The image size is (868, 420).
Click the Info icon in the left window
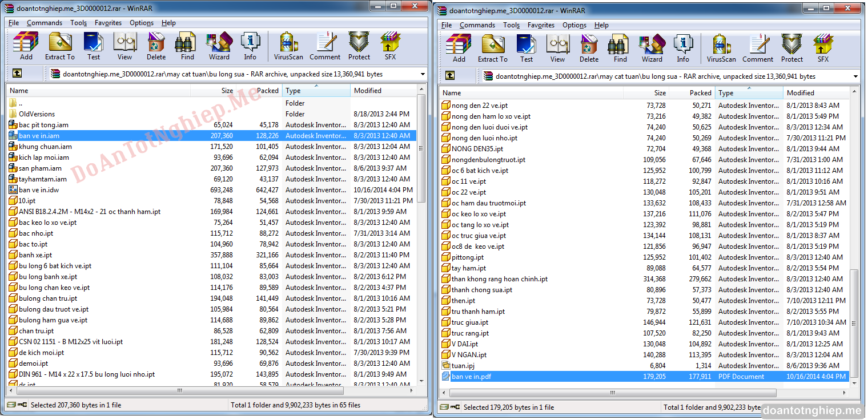coord(250,46)
